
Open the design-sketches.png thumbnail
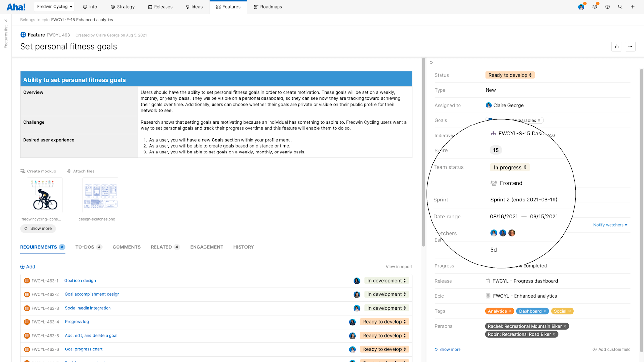100,195
